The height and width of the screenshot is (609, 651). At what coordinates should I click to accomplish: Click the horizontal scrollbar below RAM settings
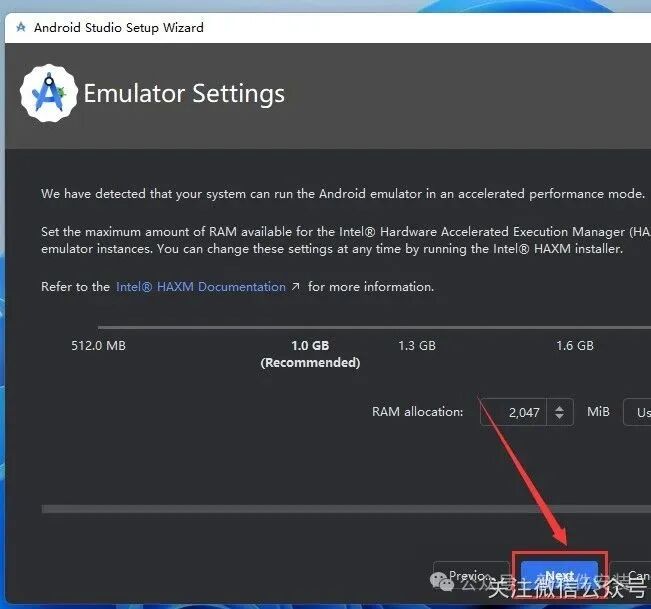coord(346,509)
